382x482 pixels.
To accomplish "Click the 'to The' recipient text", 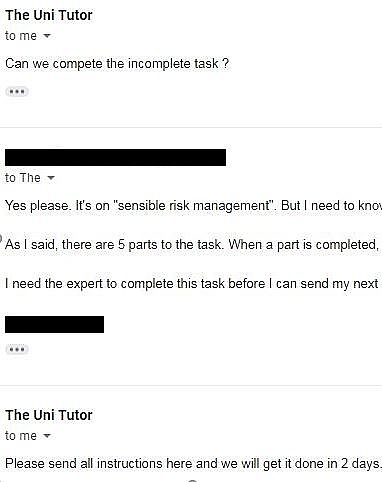I will click(23, 178).
